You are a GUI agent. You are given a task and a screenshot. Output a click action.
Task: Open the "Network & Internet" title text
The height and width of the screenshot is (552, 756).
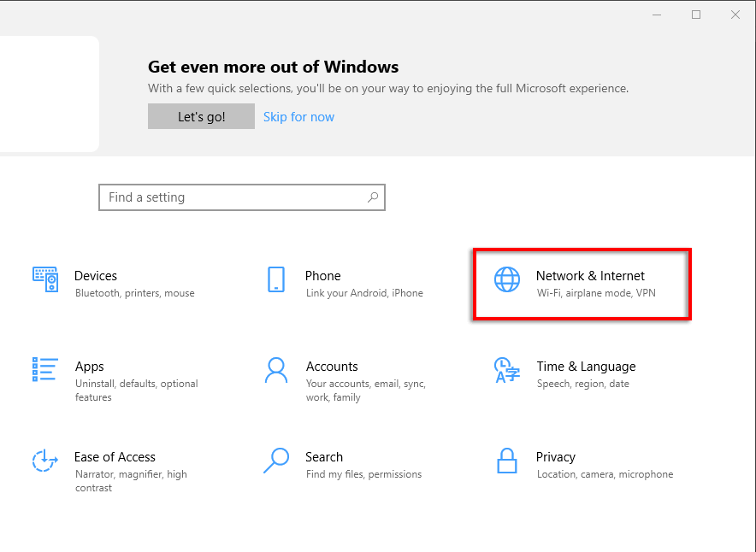pyautogui.click(x=590, y=276)
